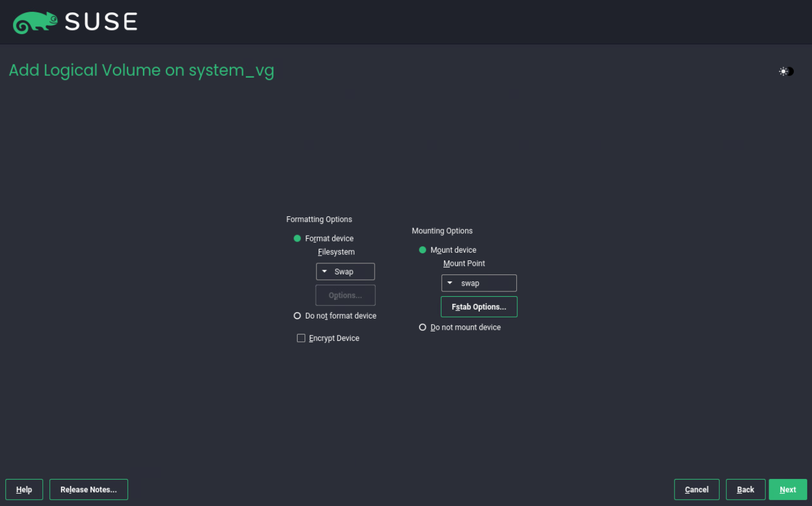The width and height of the screenshot is (812, 506).
Task: Click the Mounting Options group label
Action: pyautogui.click(x=442, y=231)
